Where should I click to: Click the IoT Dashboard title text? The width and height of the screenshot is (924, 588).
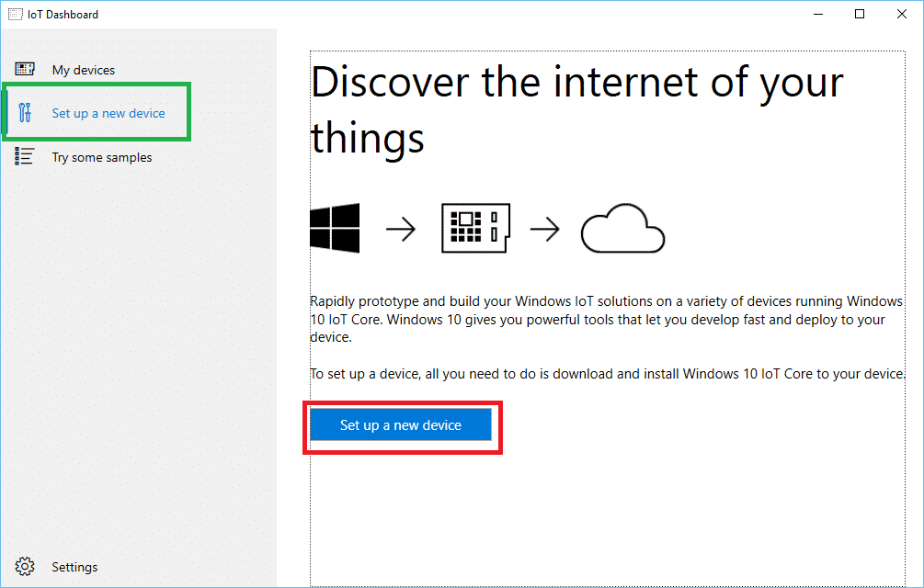[62, 14]
